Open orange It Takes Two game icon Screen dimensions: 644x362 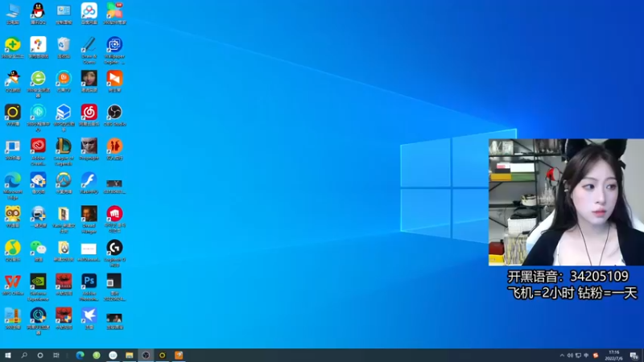point(114,148)
